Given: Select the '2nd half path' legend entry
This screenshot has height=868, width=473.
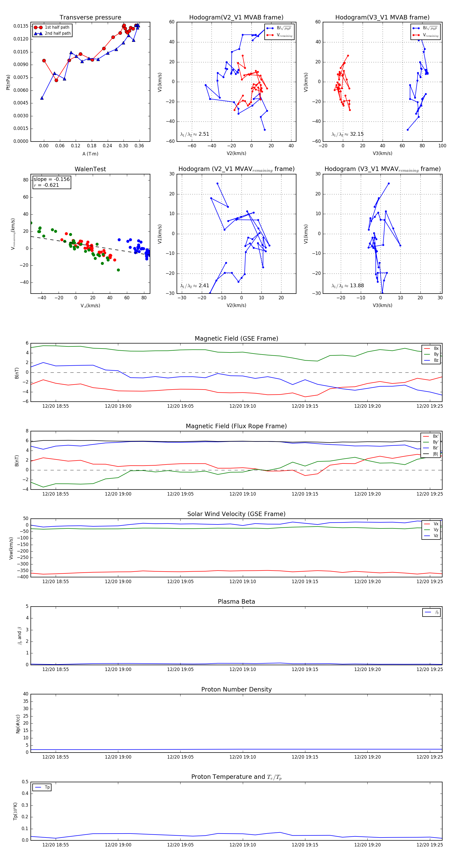Looking at the screenshot, I should tap(52, 33).
